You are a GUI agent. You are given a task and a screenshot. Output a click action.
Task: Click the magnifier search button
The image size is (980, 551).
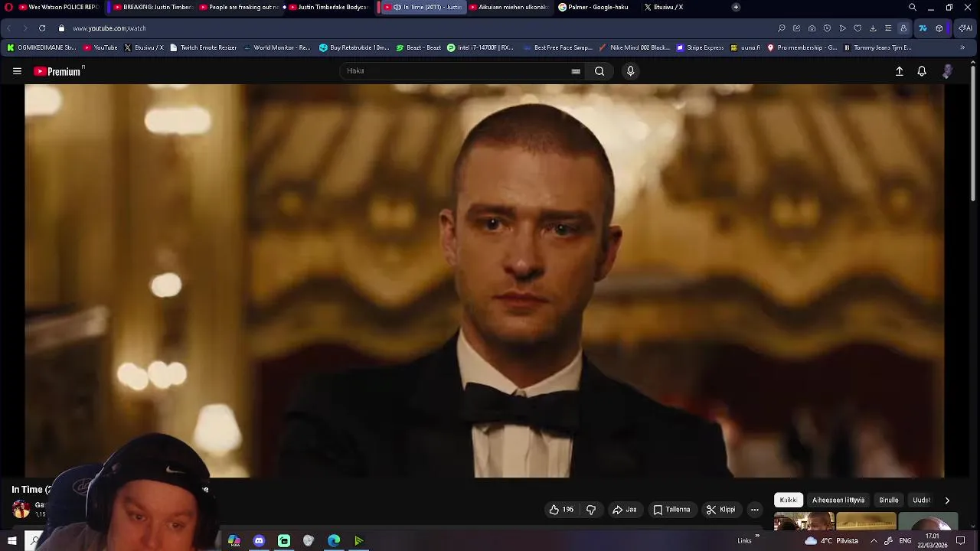[599, 71]
